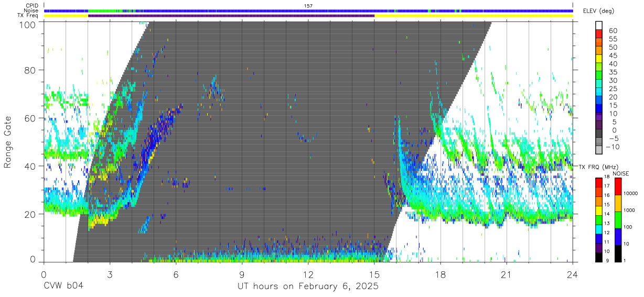Click the UT hour tick label 21

coord(507,274)
